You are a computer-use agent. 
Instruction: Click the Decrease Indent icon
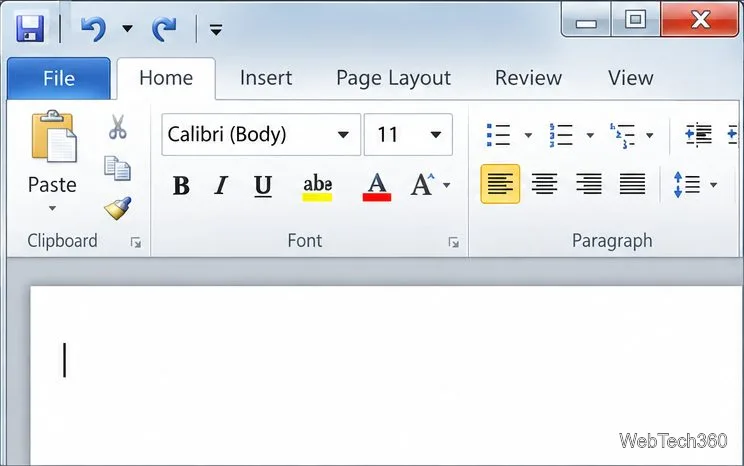tap(698, 135)
